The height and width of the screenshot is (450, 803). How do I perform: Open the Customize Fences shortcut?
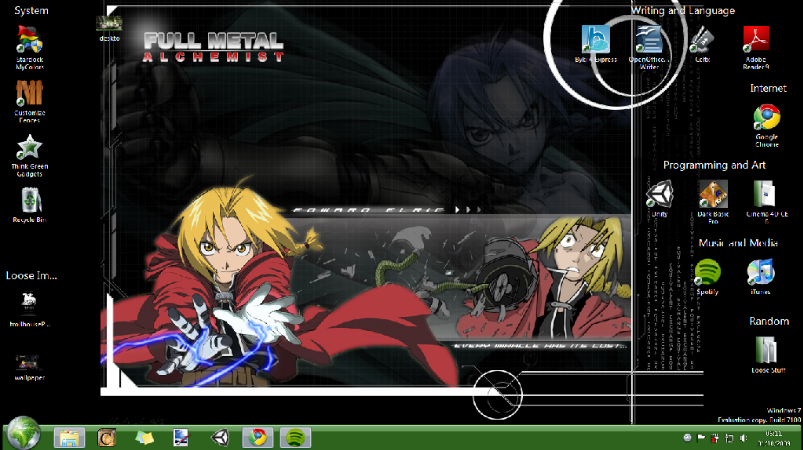[x=30, y=101]
